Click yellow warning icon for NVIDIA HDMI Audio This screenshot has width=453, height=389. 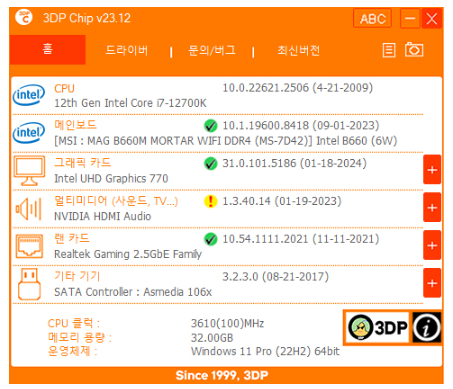pyautogui.click(x=210, y=201)
